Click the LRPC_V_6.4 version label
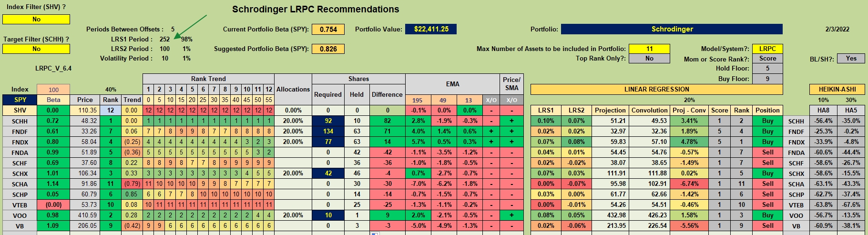Image resolution: width=868 pixels, height=235 pixels. (53, 68)
